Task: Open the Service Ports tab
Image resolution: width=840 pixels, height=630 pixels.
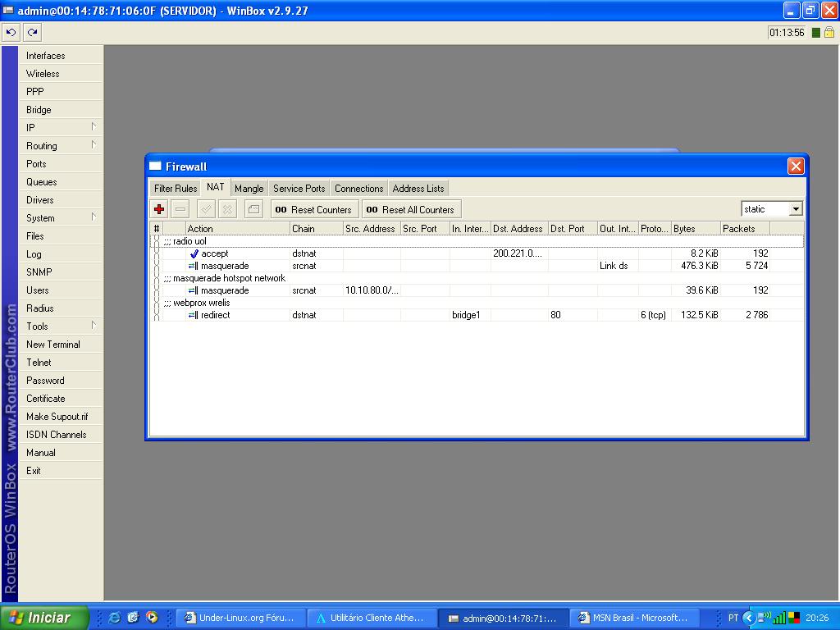Action: click(x=299, y=189)
